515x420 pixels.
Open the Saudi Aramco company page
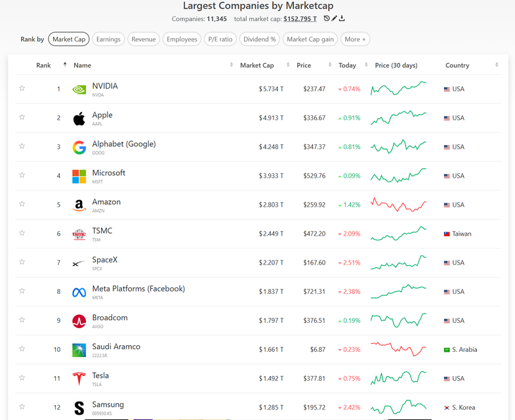pyautogui.click(x=116, y=346)
